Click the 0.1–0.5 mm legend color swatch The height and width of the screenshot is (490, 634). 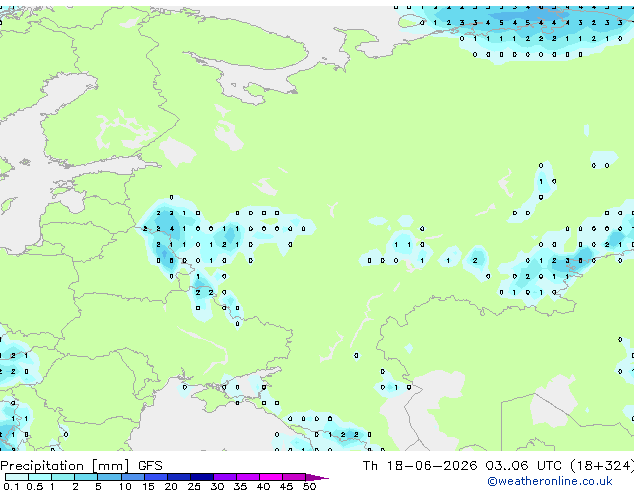click(17, 477)
